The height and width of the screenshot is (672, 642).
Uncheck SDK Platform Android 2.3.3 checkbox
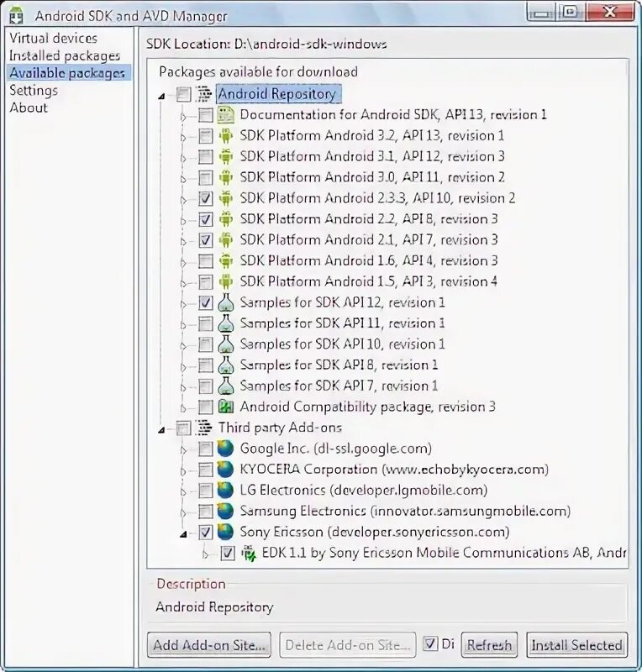point(205,199)
